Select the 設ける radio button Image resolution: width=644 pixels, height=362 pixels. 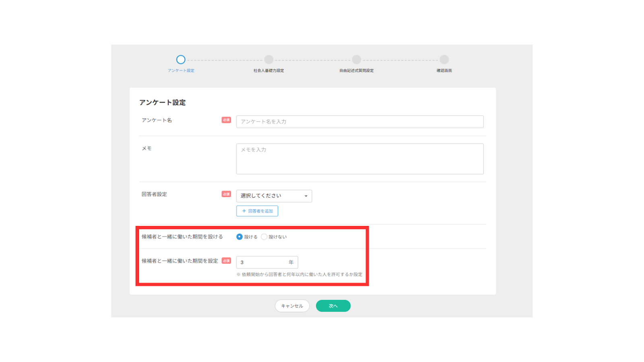pyautogui.click(x=239, y=237)
